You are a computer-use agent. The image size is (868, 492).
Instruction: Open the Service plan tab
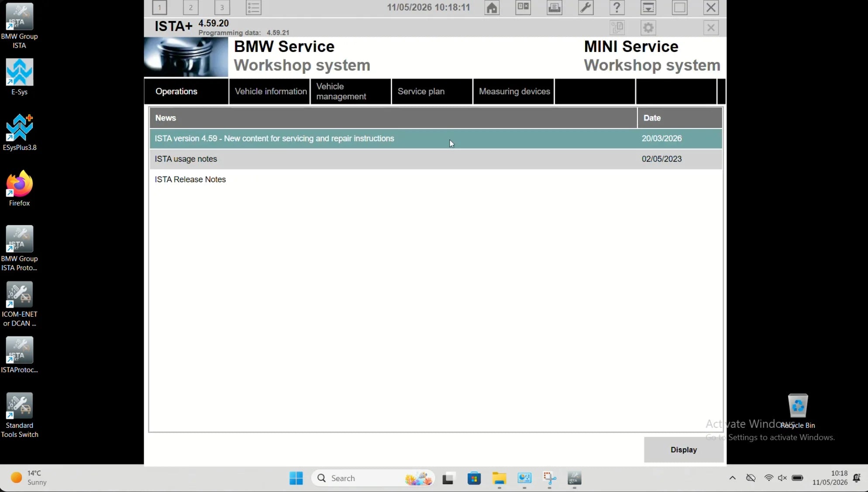[432, 91]
